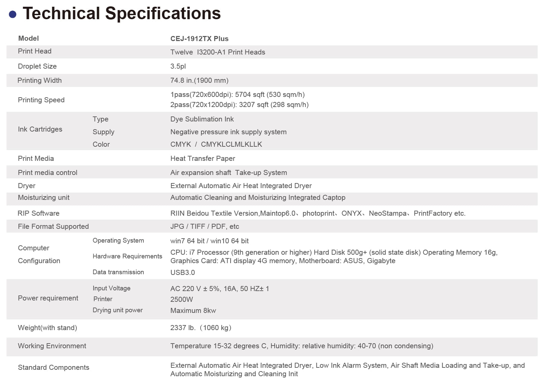Select the 2337 lb. (1060 kg) weight value
Viewport: 544px width, 392px height.
point(201,328)
